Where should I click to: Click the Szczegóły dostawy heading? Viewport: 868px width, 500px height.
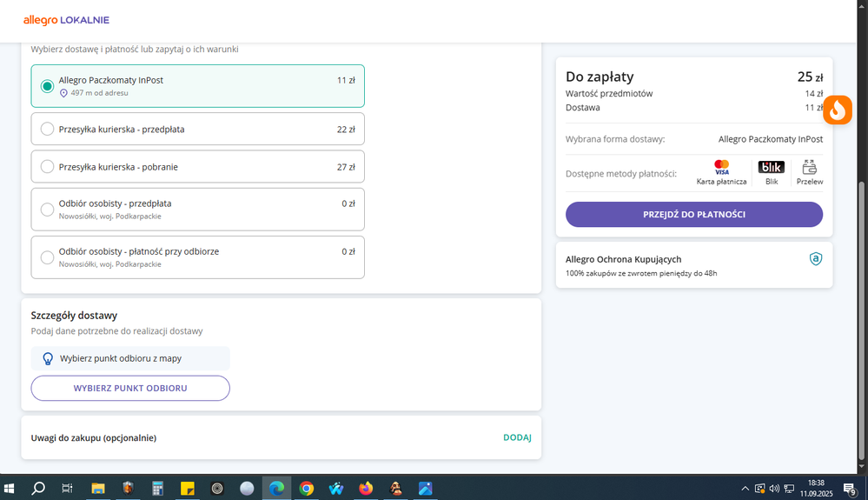pos(74,315)
